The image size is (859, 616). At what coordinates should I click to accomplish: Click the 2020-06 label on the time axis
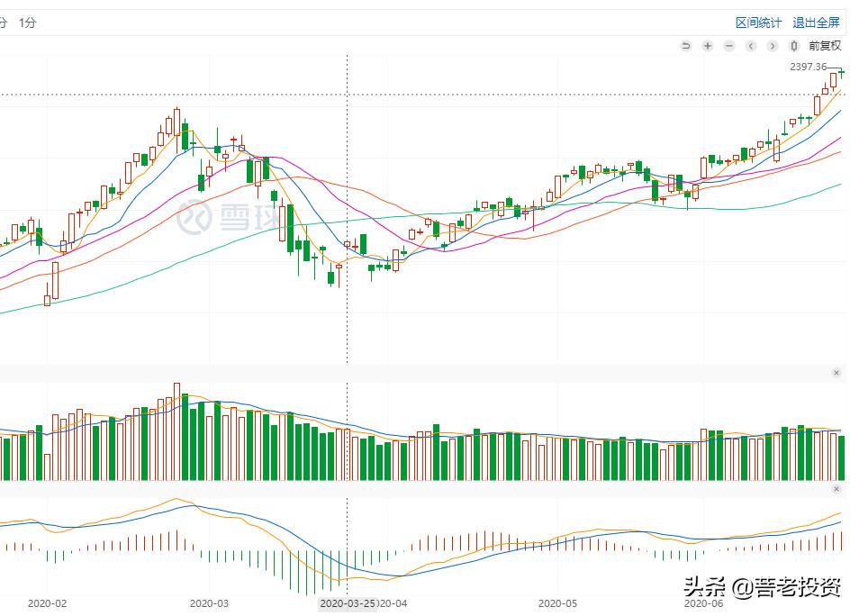click(x=704, y=603)
